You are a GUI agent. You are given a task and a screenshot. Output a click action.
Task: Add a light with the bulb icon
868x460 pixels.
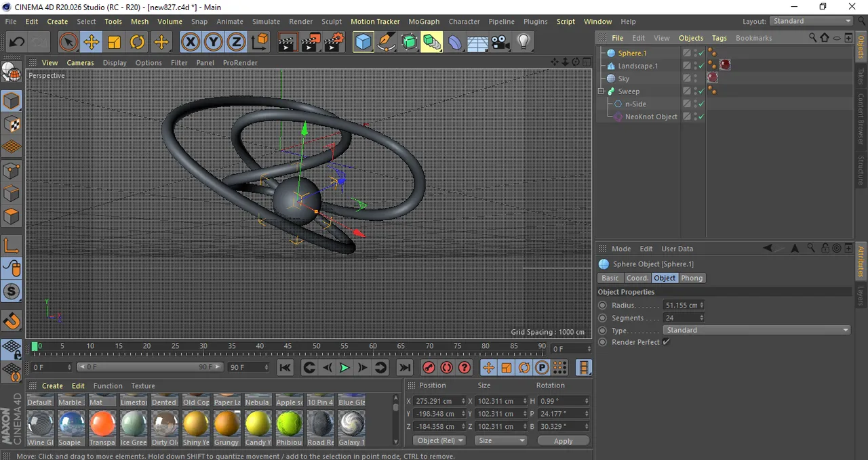(x=523, y=43)
